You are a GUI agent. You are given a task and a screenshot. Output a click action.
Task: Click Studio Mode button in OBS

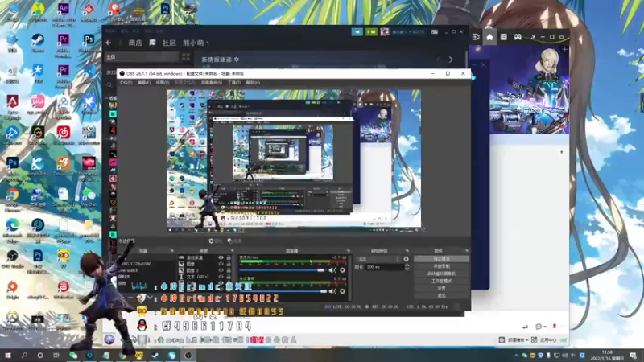441,281
